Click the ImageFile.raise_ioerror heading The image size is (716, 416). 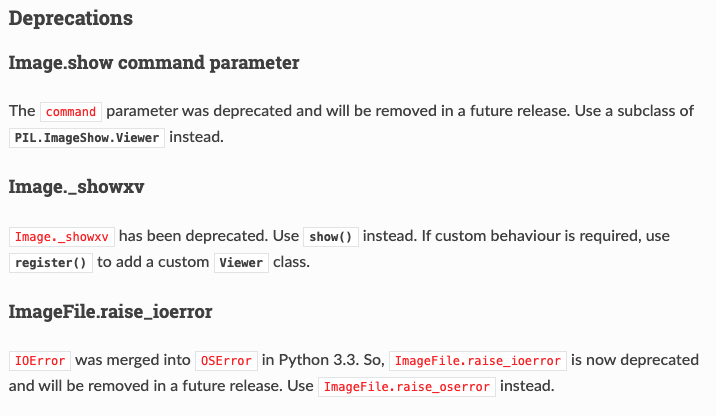pyautogui.click(x=111, y=311)
